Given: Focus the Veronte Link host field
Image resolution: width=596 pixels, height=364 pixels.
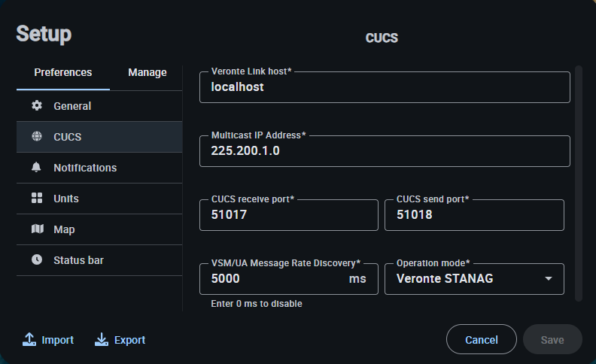Looking at the screenshot, I should tap(385, 87).
